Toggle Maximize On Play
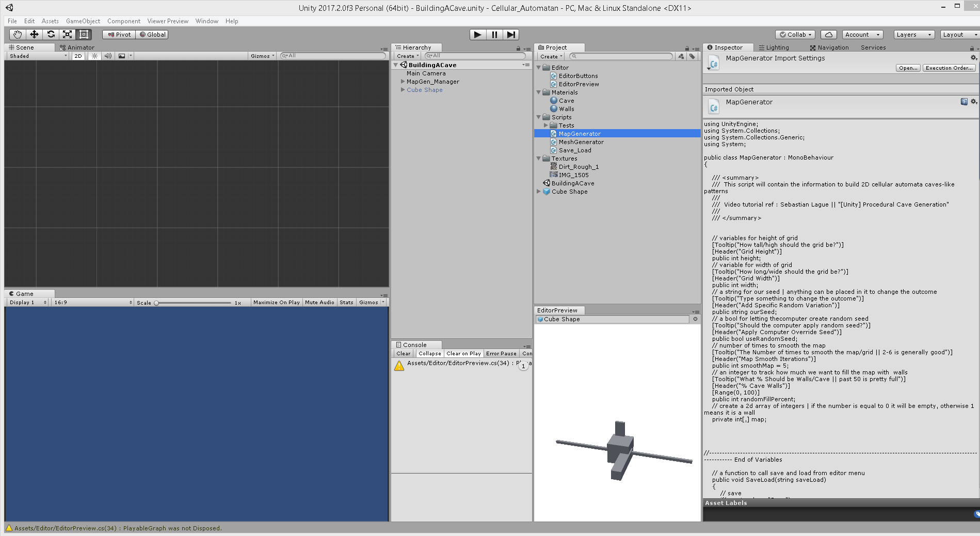 (276, 303)
